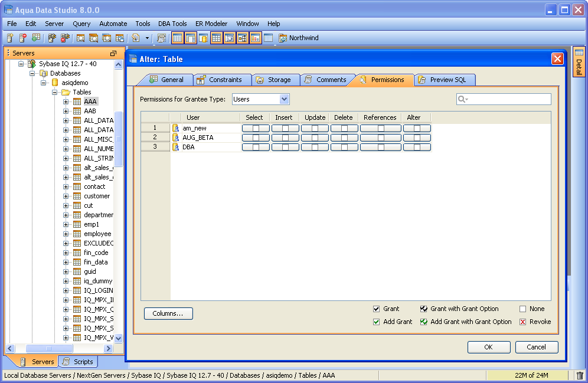Open the dropdown arrow beside script icon
The image size is (588, 383).
147,38
